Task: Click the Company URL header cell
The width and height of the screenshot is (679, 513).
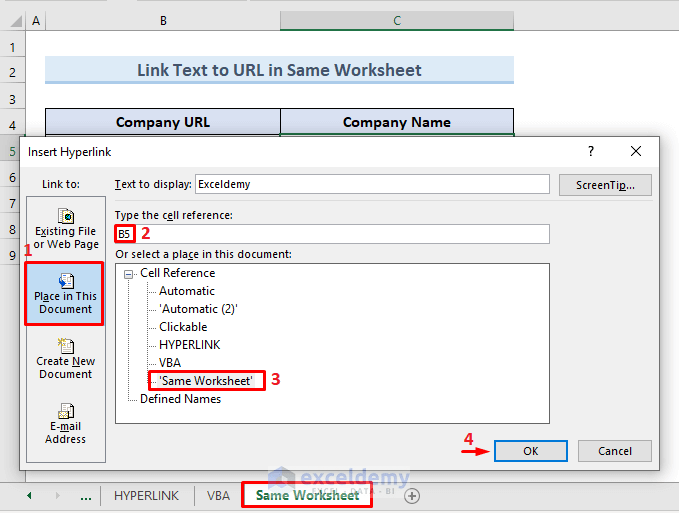Action: pyautogui.click(x=163, y=122)
